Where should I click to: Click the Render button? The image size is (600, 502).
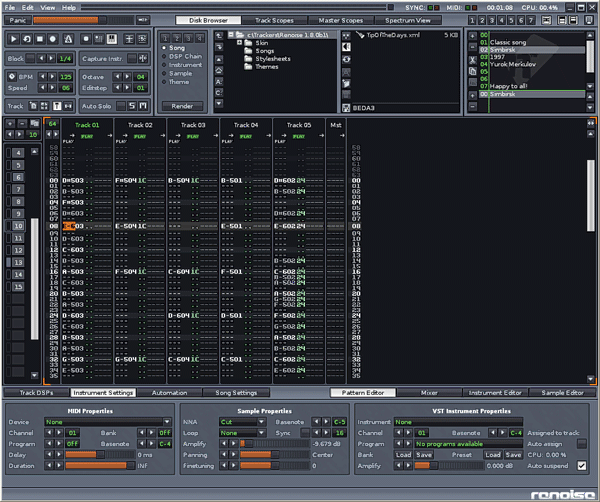click(x=182, y=106)
